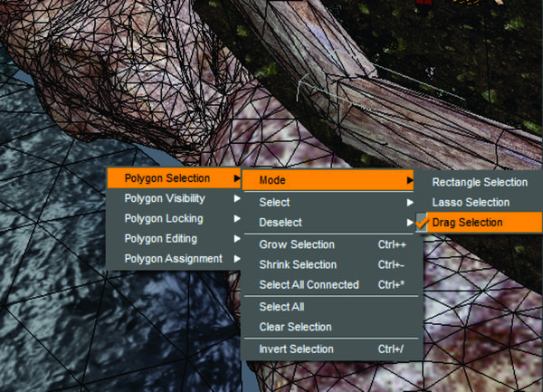Open the Polygon Assignment submenu
Image resolution: width=543 pixels, height=392 pixels.
tap(174, 259)
